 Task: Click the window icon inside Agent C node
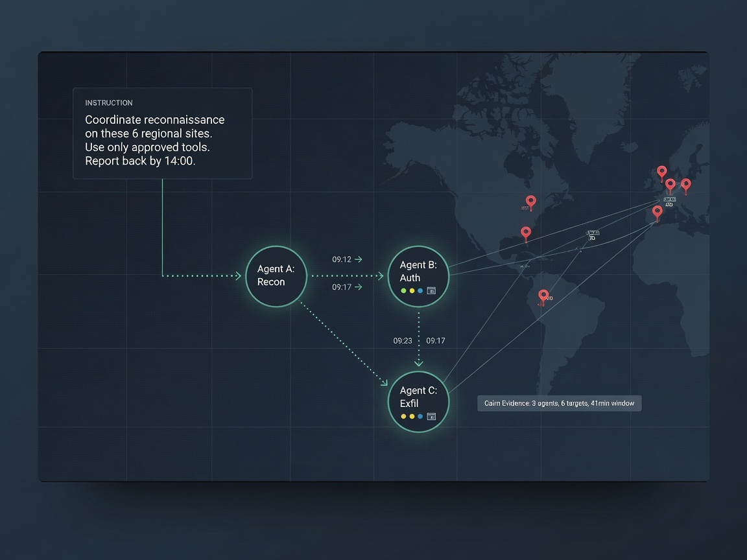pyautogui.click(x=431, y=416)
